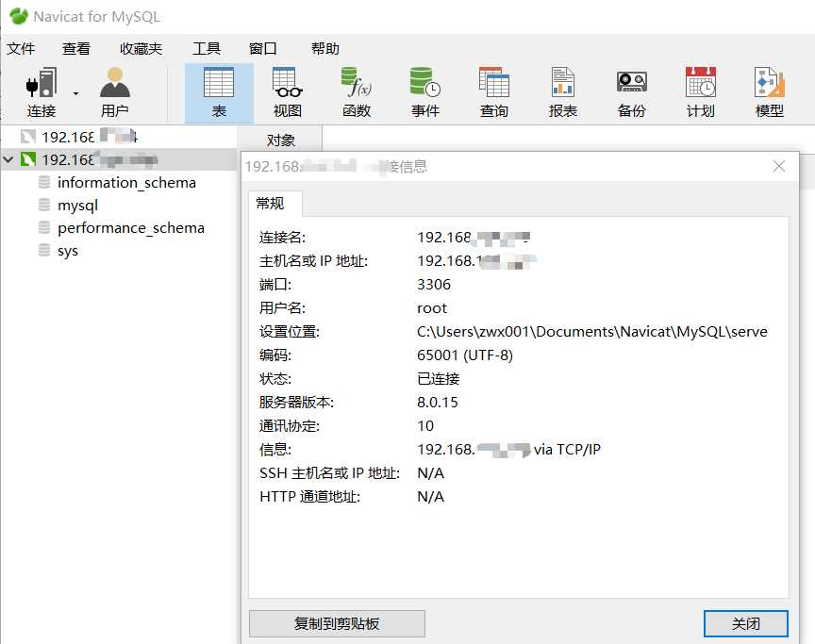The height and width of the screenshot is (644, 815).
Task: Open the 模型 (Model) icon
Action: pyautogui.click(x=769, y=91)
